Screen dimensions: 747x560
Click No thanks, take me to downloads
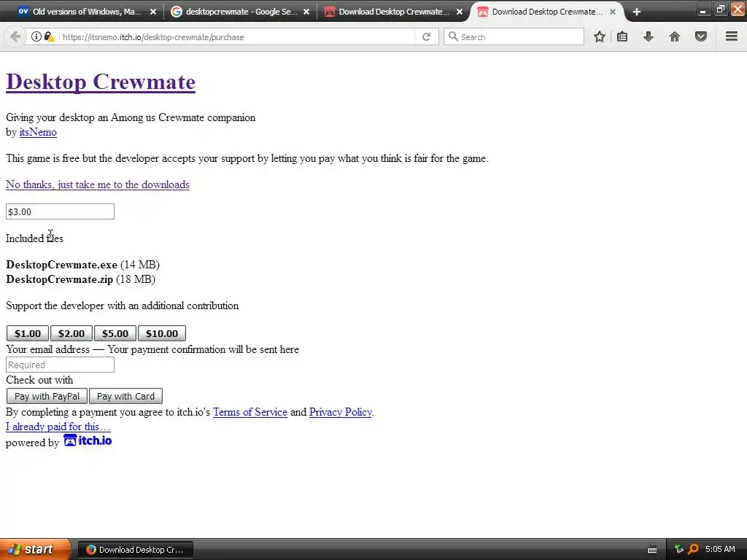click(x=98, y=184)
